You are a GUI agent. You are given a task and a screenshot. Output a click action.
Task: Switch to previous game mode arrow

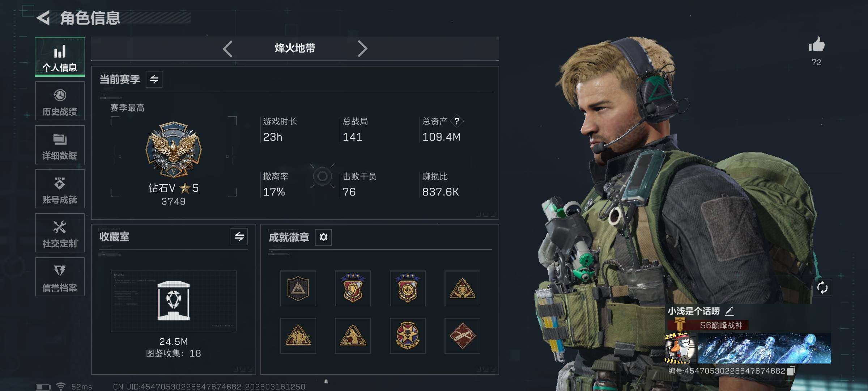pos(227,49)
